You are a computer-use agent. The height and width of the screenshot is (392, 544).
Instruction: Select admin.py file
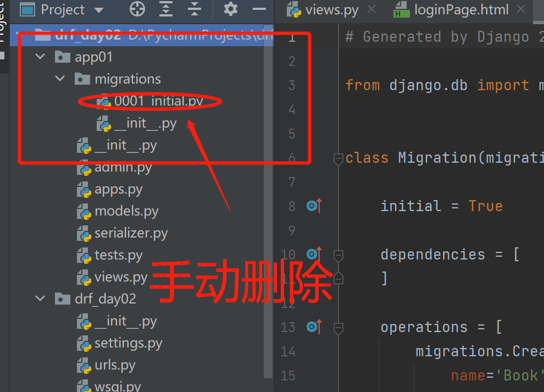click(114, 167)
